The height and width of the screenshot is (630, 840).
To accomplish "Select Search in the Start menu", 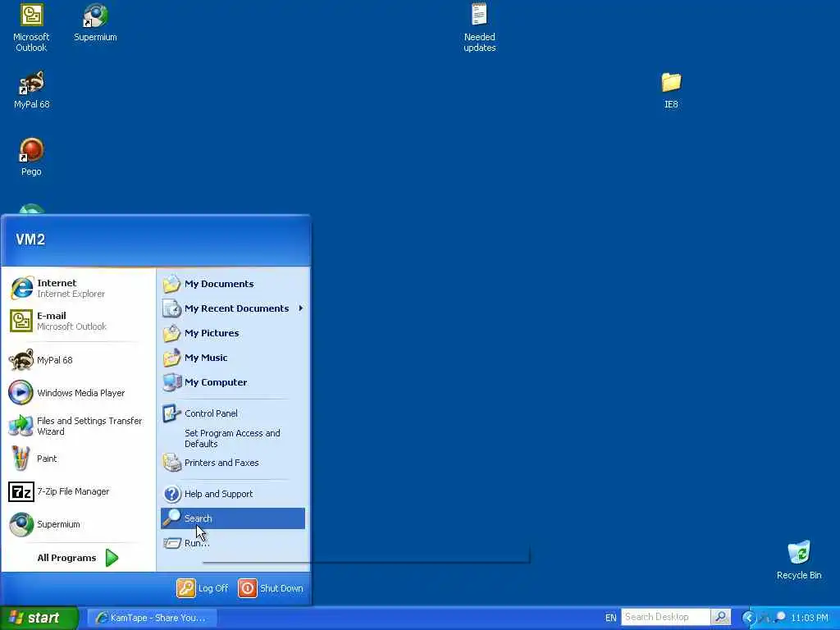I will (233, 518).
